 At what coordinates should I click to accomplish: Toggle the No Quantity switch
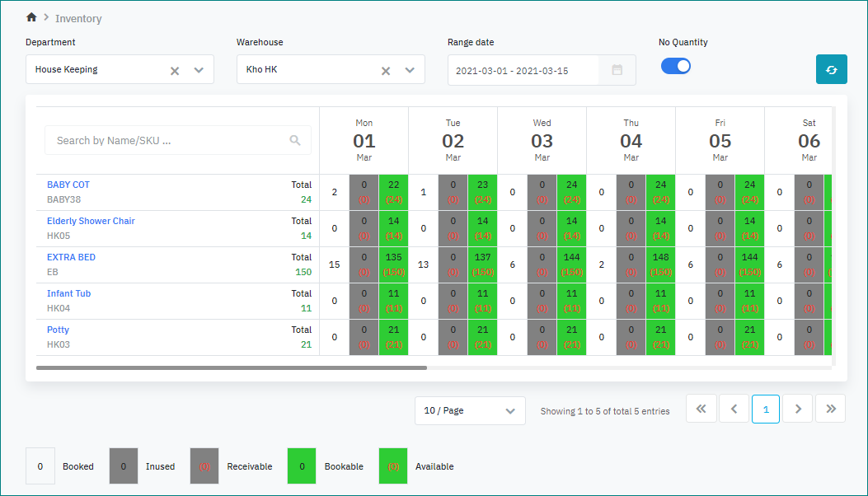click(x=676, y=67)
